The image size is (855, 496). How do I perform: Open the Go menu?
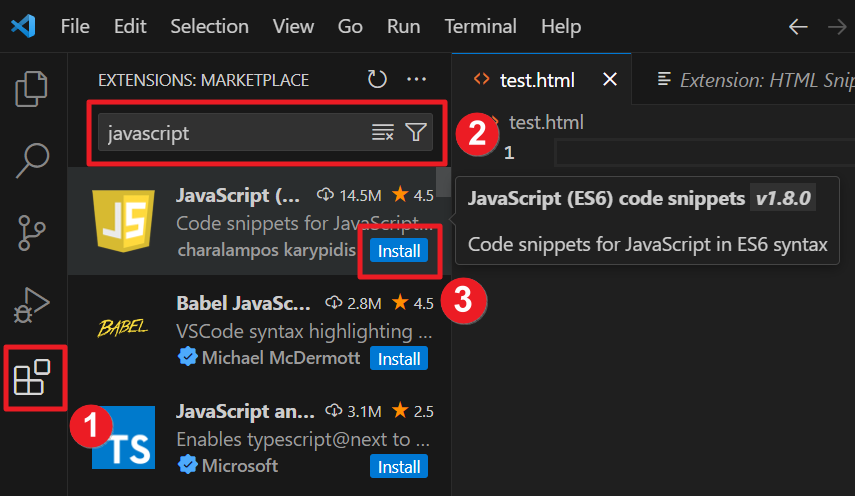[x=350, y=26]
